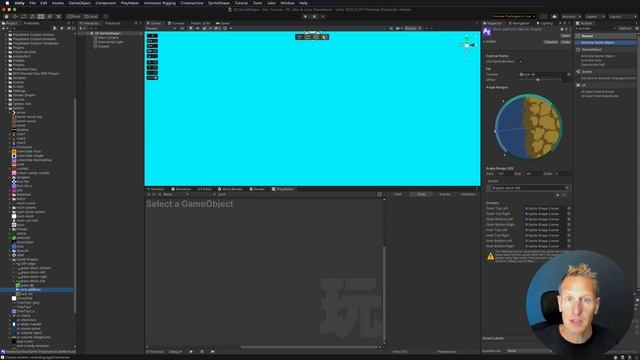Switch to the Lighting tab
Image resolution: width=640 pixels, height=360 pixels.
point(545,23)
